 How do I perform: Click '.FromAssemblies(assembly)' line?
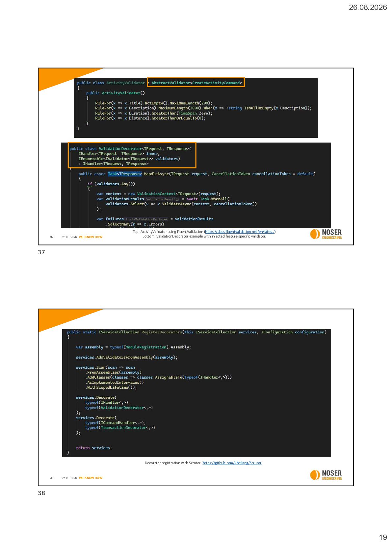coord(114,372)
